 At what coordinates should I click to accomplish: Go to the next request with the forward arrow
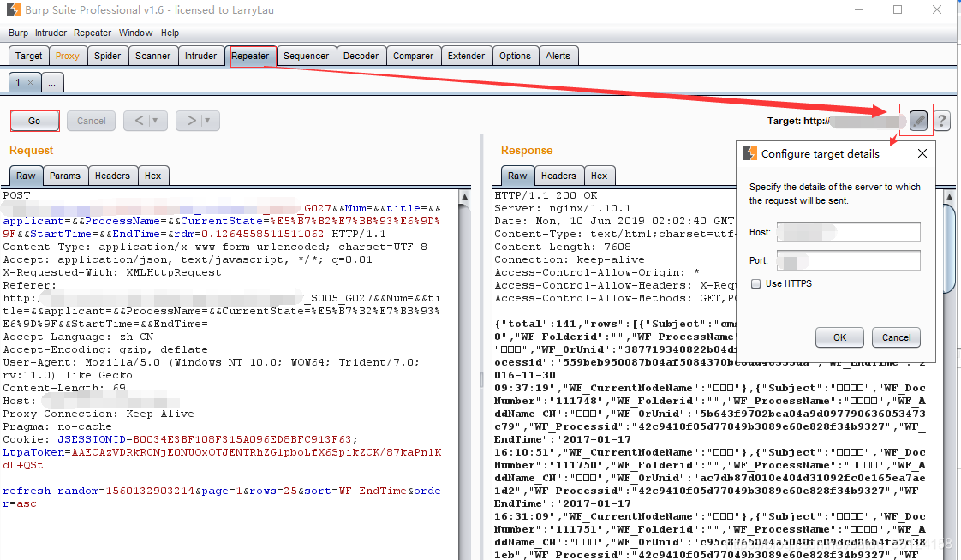pos(191,121)
